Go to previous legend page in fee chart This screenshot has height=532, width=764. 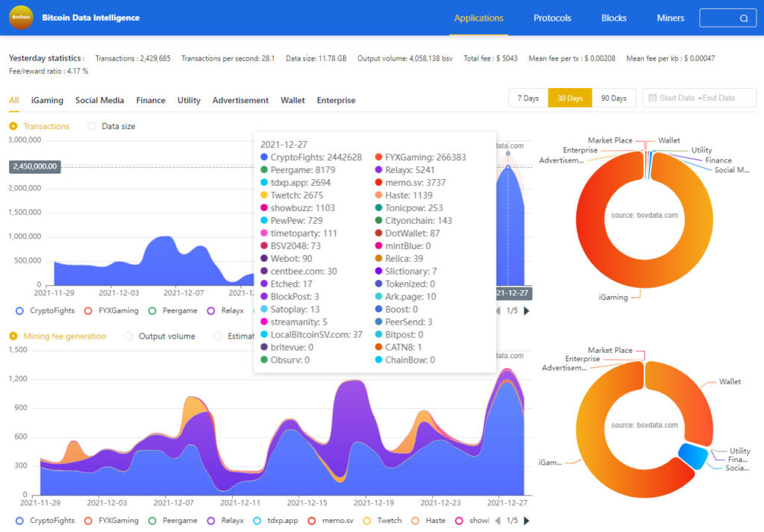[x=498, y=521]
